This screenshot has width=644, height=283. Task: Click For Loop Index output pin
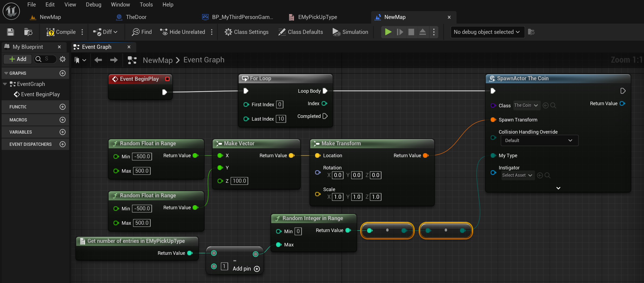click(324, 104)
